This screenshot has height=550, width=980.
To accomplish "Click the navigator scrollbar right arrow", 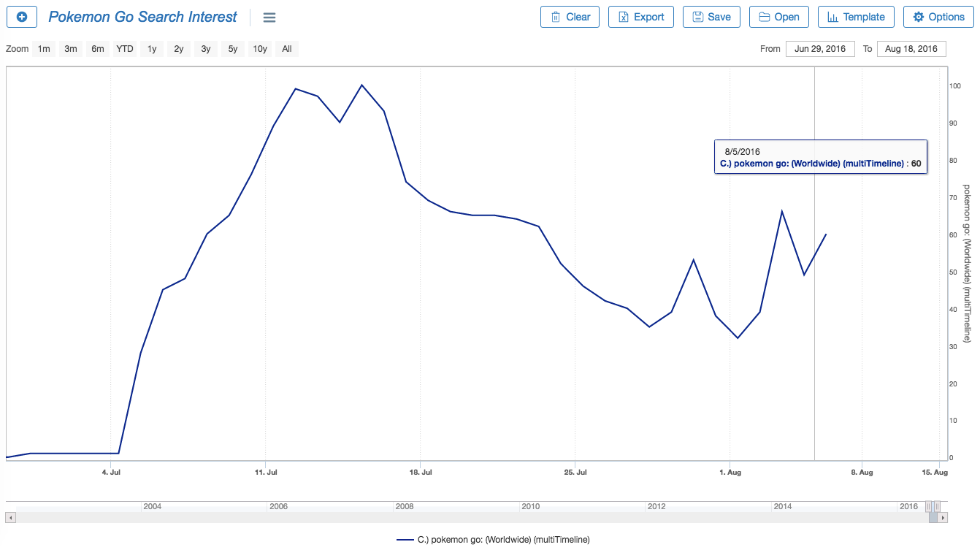I will [x=943, y=517].
